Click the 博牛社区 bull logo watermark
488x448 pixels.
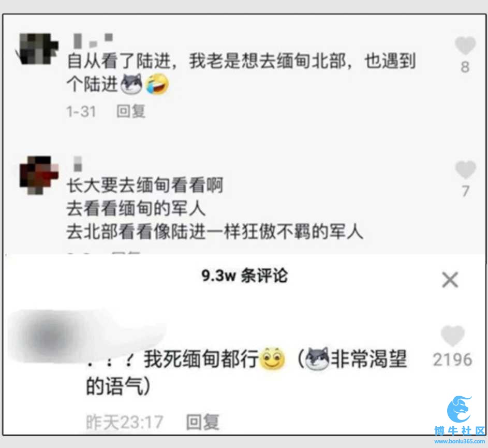[x=460, y=409]
